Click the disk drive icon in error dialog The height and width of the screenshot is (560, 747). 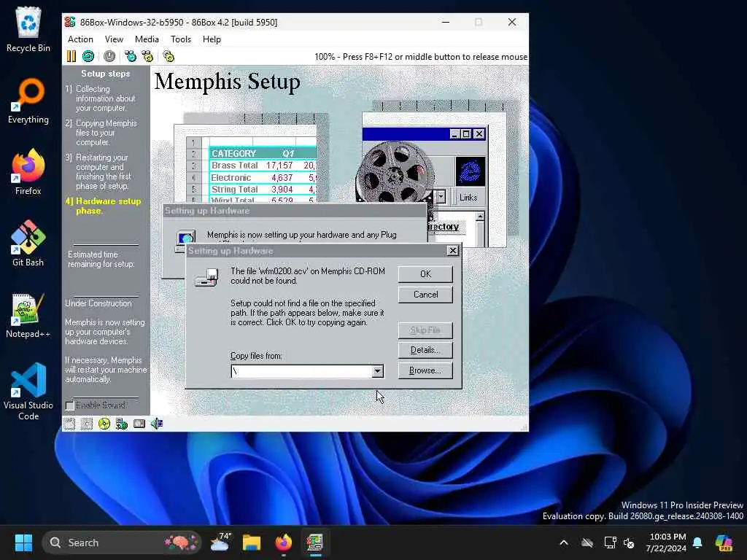[207, 276]
